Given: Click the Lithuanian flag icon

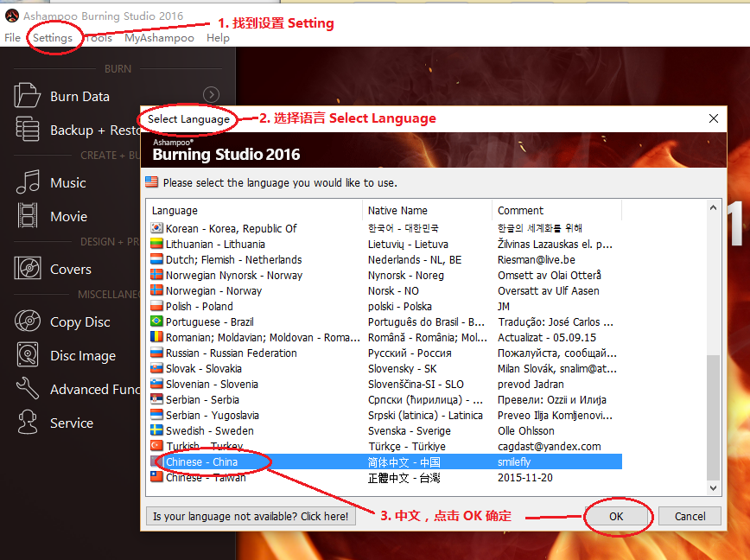Looking at the screenshot, I should (156, 244).
